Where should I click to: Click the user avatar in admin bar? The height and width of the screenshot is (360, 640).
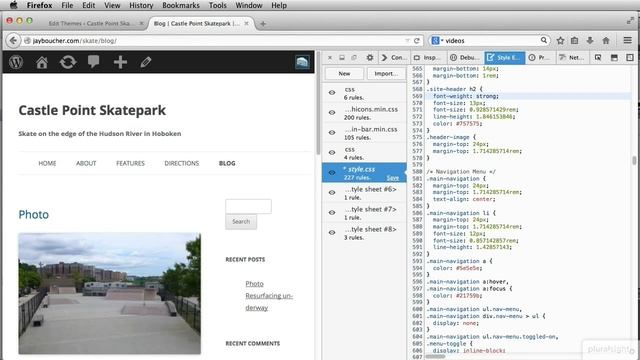[x=302, y=62]
